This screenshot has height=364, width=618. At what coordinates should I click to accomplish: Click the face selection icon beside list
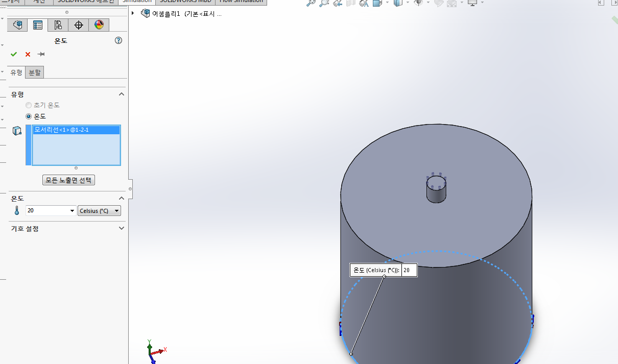[17, 131]
